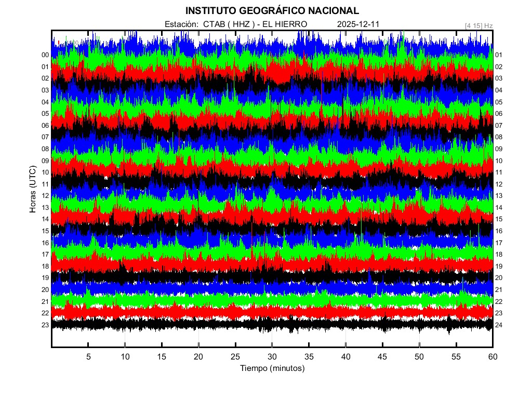Select the station label CTAB ( HHZ ) - EL HIERRO
The image size is (532, 399).
coord(236,24)
